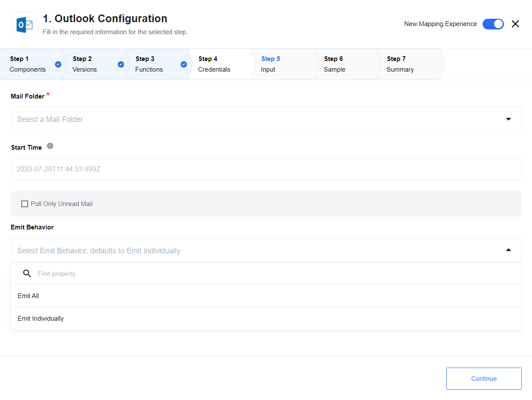Choose Emit Individually option

pyautogui.click(x=266, y=319)
